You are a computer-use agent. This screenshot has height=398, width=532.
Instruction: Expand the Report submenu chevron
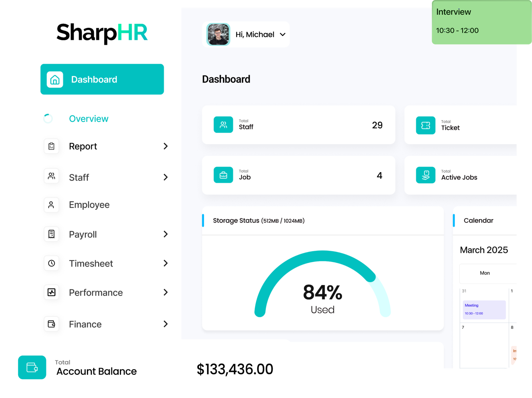coord(166,146)
